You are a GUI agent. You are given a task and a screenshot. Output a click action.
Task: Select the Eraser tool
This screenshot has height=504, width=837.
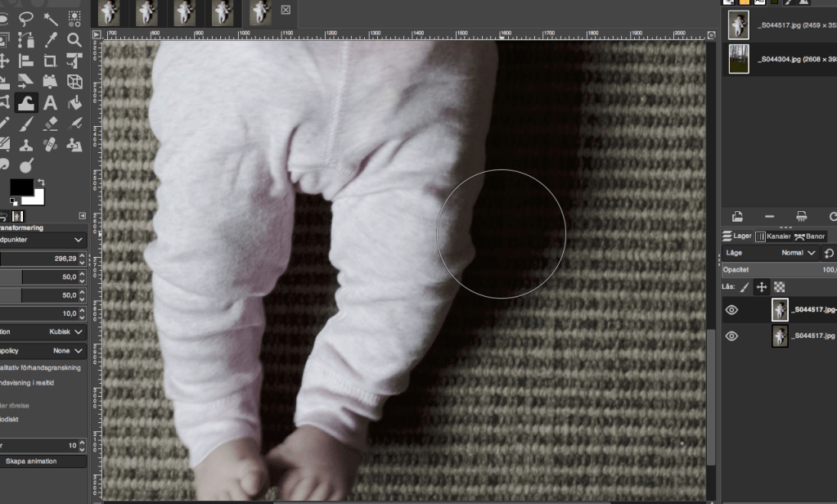(50, 124)
